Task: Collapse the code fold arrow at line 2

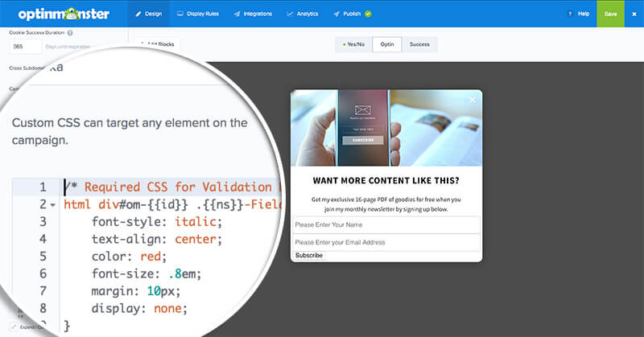Action: [x=53, y=205]
